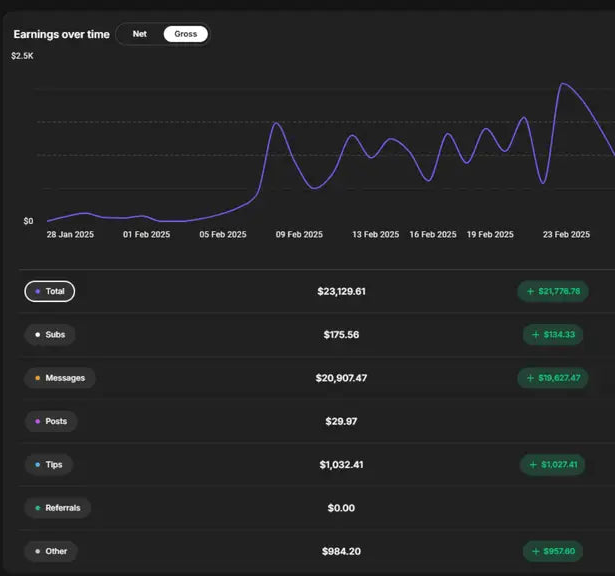The width and height of the screenshot is (616, 577).
Task: Select the Tips category chip
Action: coord(49,465)
